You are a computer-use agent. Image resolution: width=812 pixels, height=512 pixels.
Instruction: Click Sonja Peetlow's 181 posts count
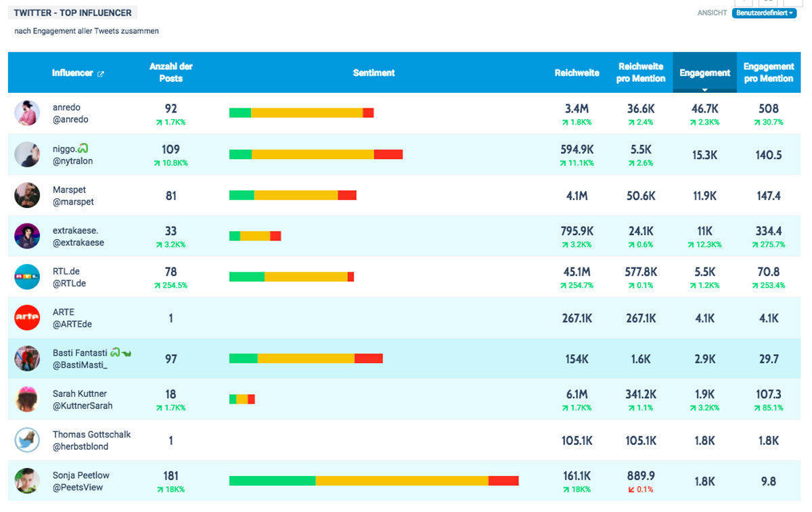(171, 476)
